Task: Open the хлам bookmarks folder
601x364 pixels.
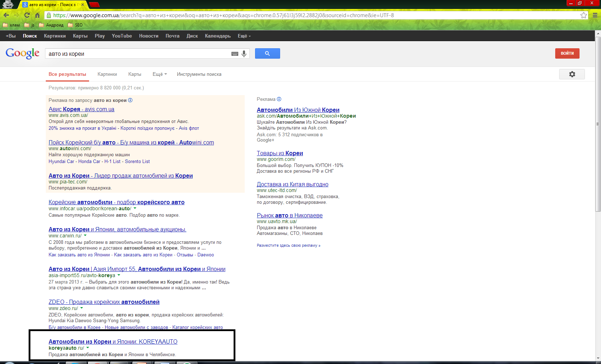Action: point(11,25)
